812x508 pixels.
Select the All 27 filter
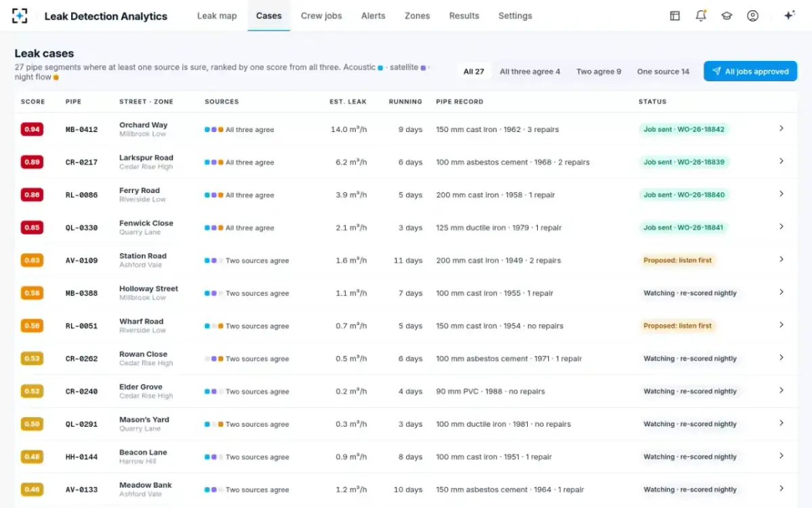[474, 71]
